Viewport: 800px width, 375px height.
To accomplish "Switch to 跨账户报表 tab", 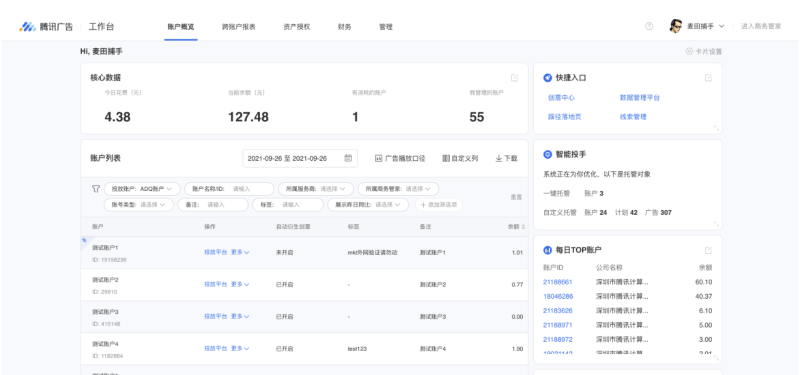I will pyautogui.click(x=239, y=27).
